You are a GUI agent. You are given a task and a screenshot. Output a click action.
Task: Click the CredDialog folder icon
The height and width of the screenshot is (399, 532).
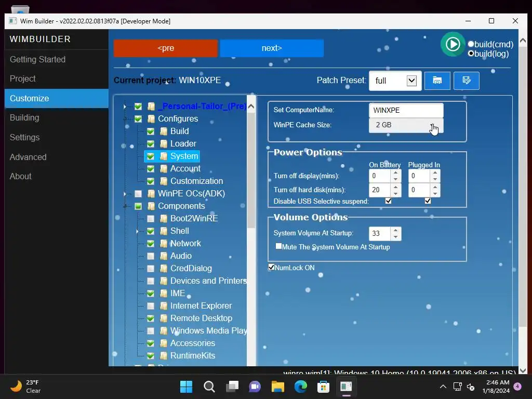pyautogui.click(x=164, y=269)
